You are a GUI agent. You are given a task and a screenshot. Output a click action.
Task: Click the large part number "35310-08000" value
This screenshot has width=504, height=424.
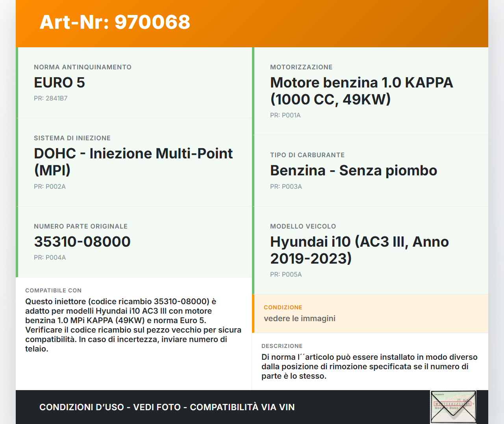coord(82,242)
